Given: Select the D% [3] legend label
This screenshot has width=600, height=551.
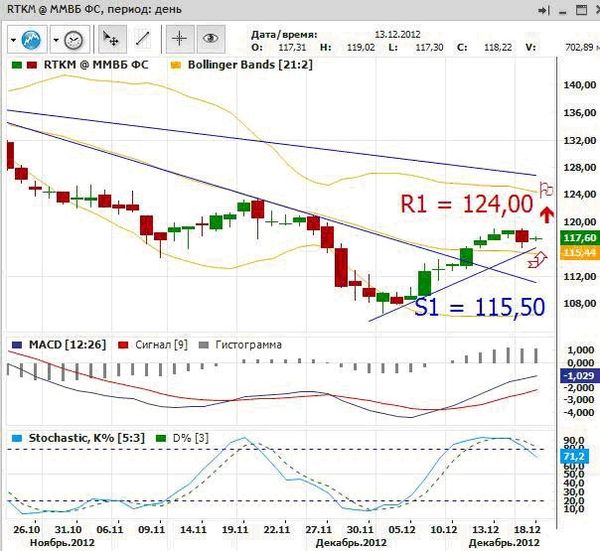Looking at the screenshot, I should point(190,438).
